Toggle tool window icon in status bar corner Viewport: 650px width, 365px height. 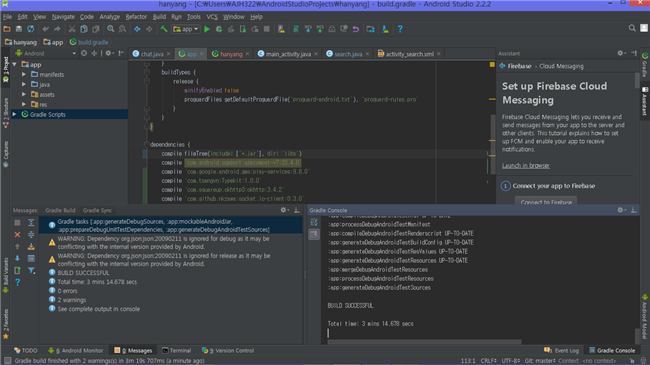[x=7, y=361]
